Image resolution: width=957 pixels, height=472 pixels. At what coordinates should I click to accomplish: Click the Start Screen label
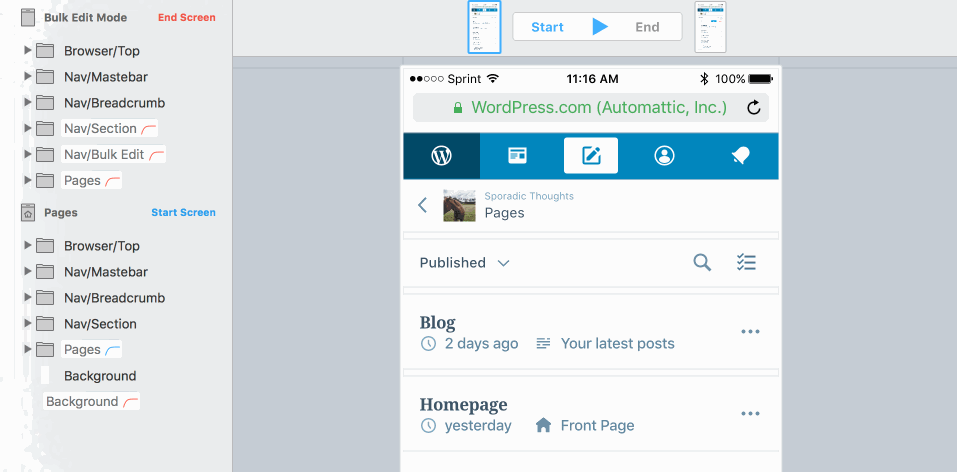pos(183,212)
